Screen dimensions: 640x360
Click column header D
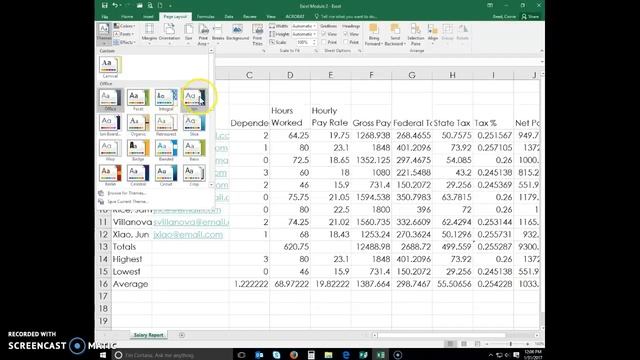[x=290, y=75]
